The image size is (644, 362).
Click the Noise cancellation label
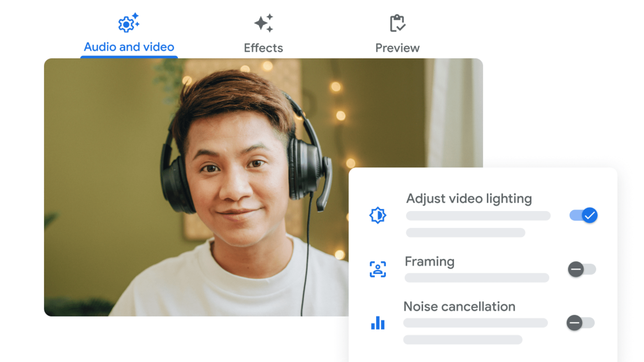459,306
